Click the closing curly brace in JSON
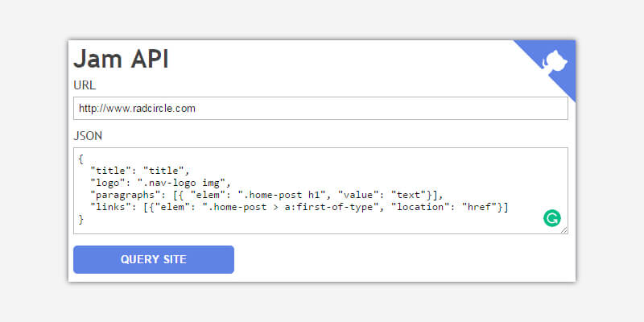Screen dimensions: 644x322 (81, 220)
